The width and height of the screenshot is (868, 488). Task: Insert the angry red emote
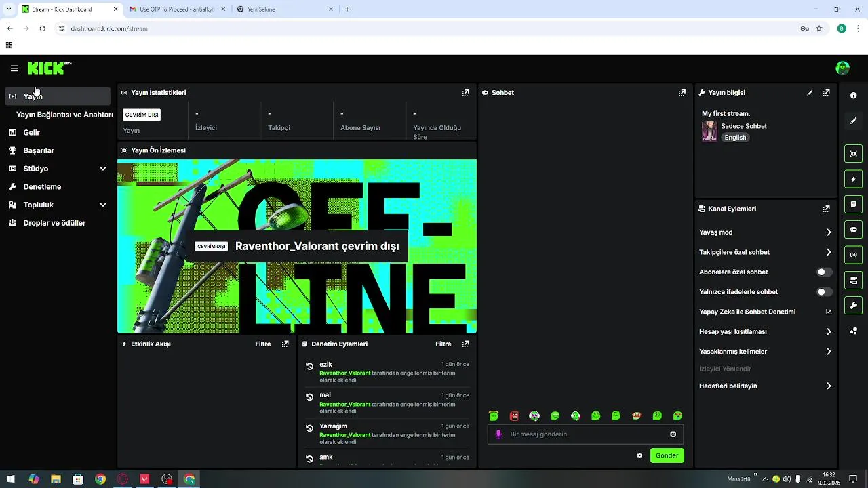514,415
